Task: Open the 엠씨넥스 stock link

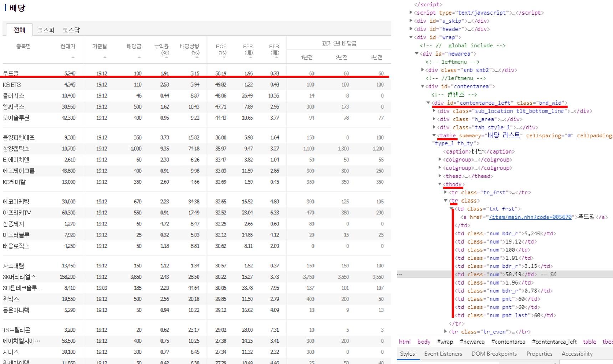Action: point(14,106)
